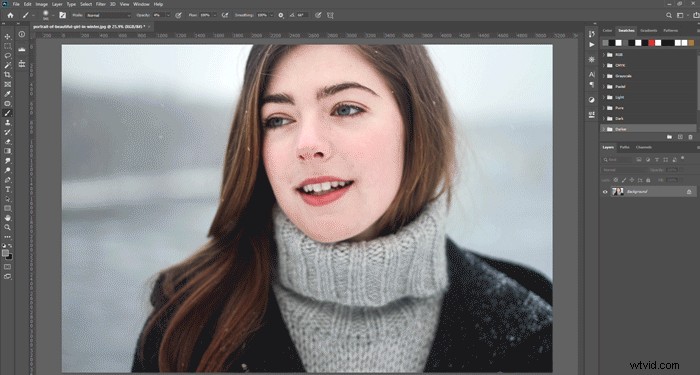
Task: Go to the Home screen icon
Action: tap(10, 15)
